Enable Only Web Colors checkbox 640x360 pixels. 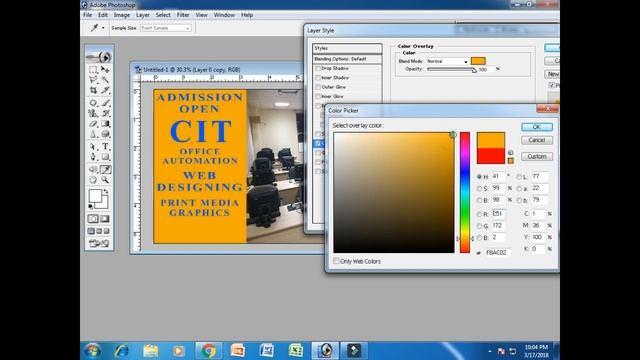tap(336, 261)
